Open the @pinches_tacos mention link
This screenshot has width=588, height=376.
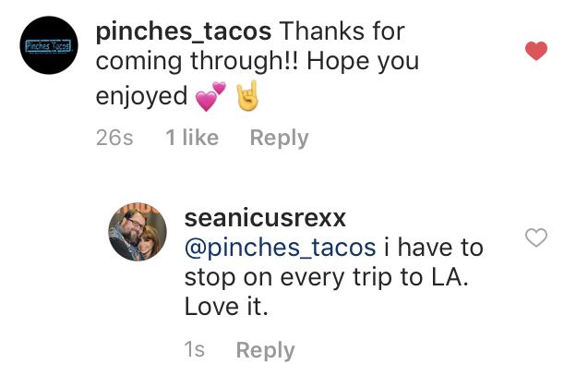(x=281, y=248)
